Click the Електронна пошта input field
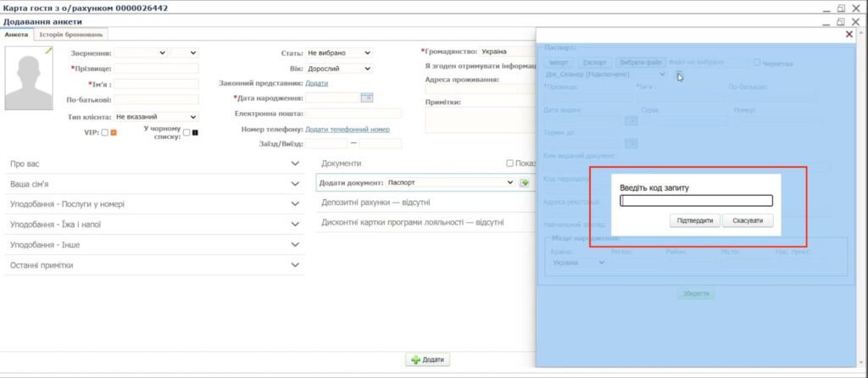The image size is (868, 378). (x=353, y=114)
